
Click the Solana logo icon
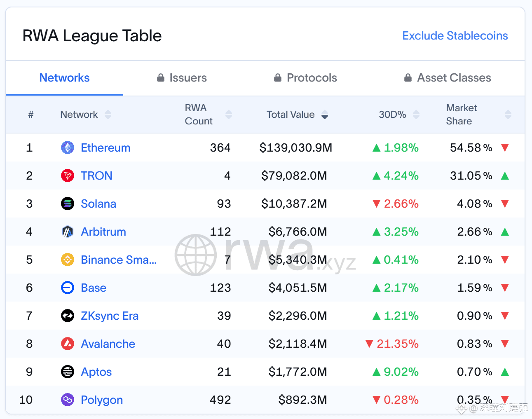pyautogui.click(x=68, y=204)
